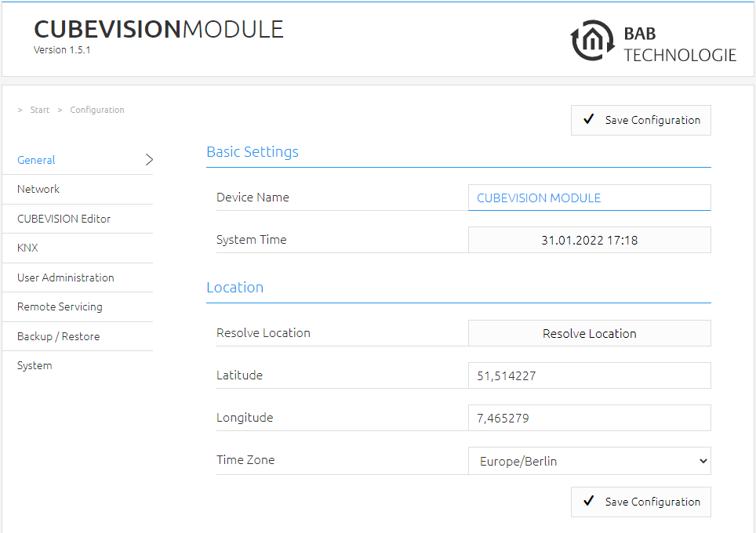This screenshot has height=533, width=756.
Task: Click the chevron arrow beside General
Action: click(x=149, y=160)
